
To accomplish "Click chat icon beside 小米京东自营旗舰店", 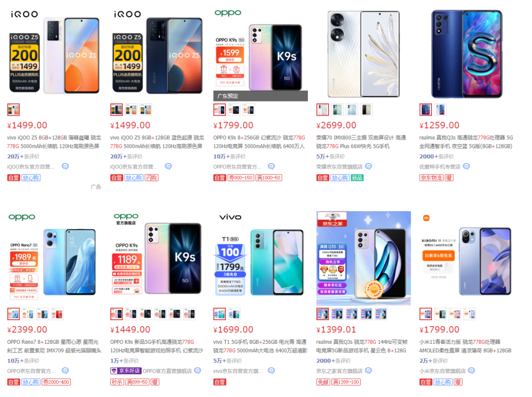I will [x=471, y=370].
